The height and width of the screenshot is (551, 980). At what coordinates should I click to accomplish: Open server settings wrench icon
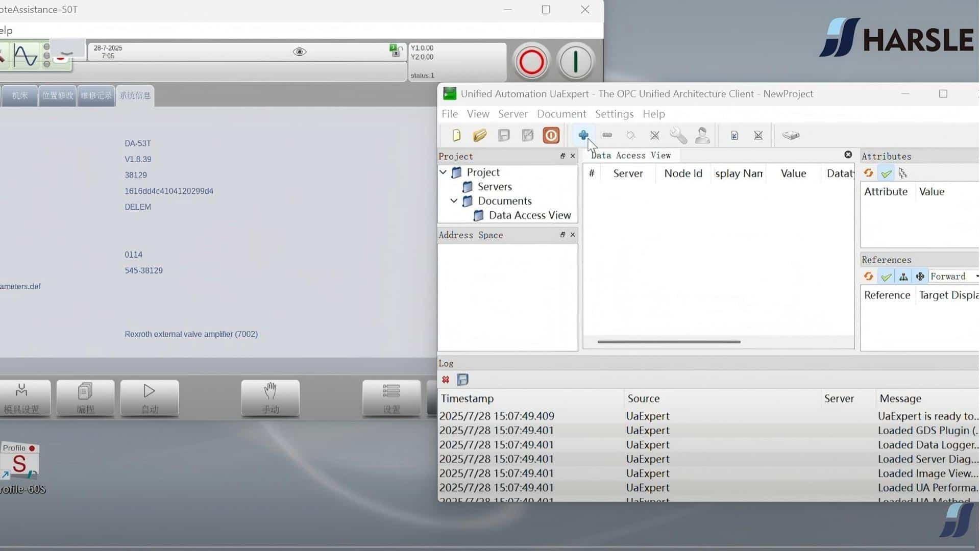(x=678, y=135)
